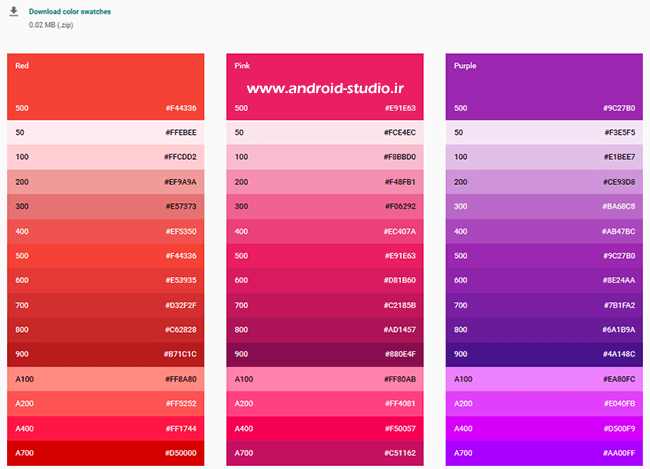650x469 pixels.
Task: Choose the Red 200 swatch #EF9A9A
Action: point(105,182)
